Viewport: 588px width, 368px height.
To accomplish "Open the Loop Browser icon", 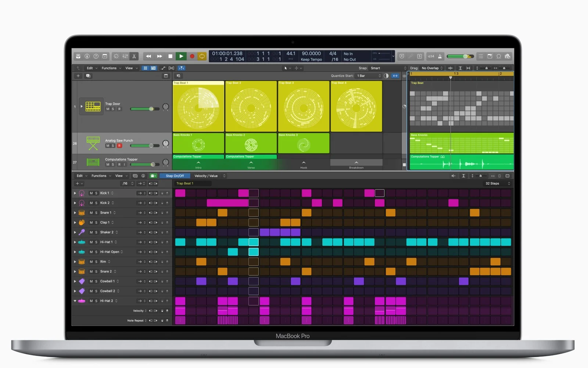I will [x=499, y=56].
